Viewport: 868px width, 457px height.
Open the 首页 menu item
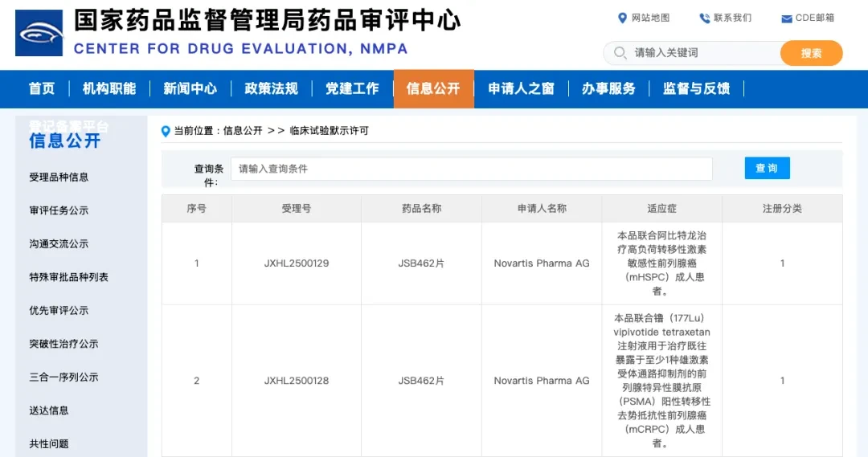coord(42,88)
